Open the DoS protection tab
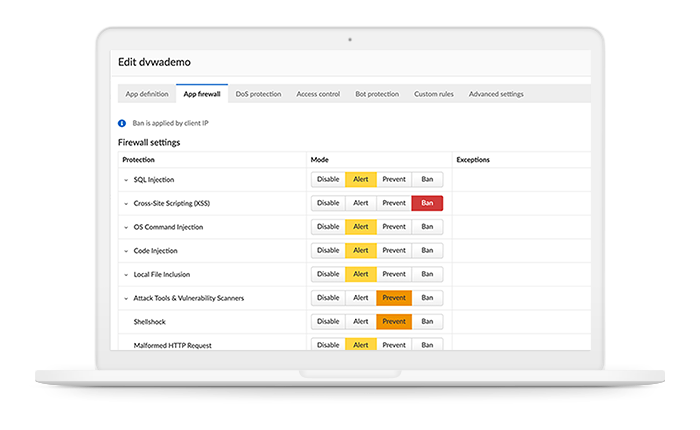Image resolution: width=700 pixels, height=430 pixels. pos(258,94)
